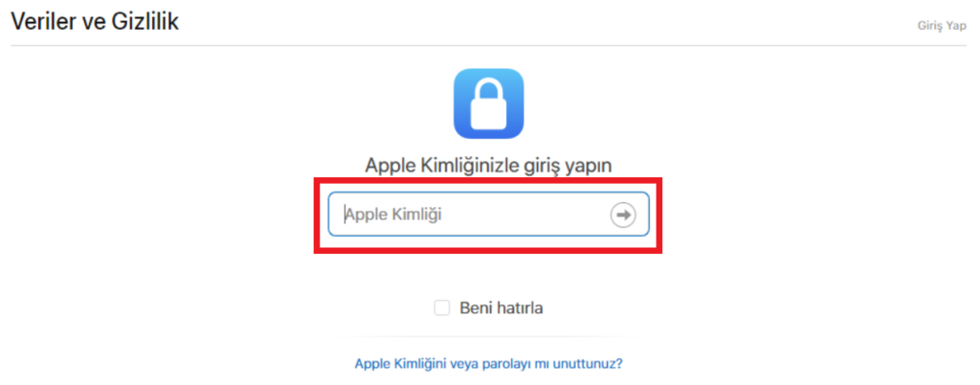Click the blue padlock privacy icon
The image size is (980, 385).
tap(488, 103)
